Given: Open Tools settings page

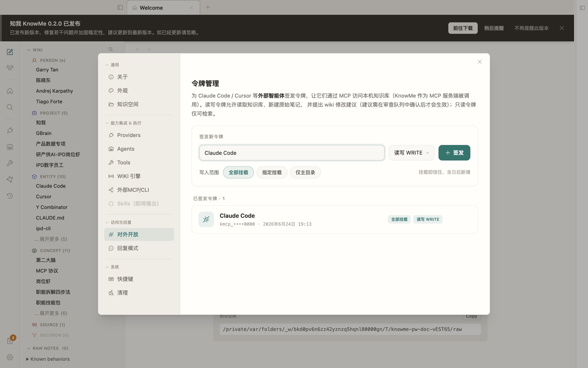Looking at the screenshot, I should tap(139, 162).
